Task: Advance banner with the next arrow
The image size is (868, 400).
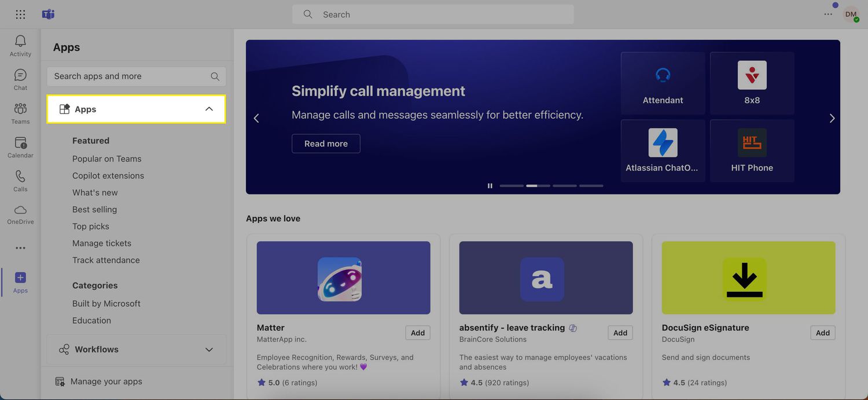Action: pyautogui.click(x=832, y=118)
